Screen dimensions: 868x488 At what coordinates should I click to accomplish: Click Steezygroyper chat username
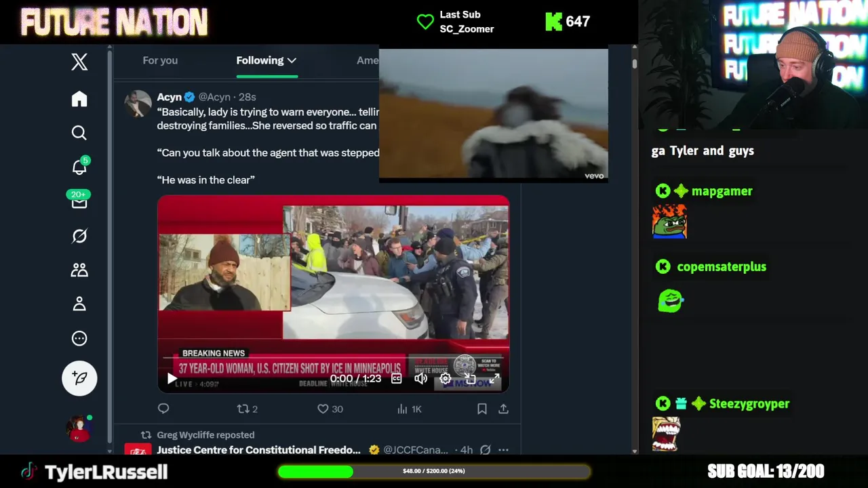tap(749, 403)
